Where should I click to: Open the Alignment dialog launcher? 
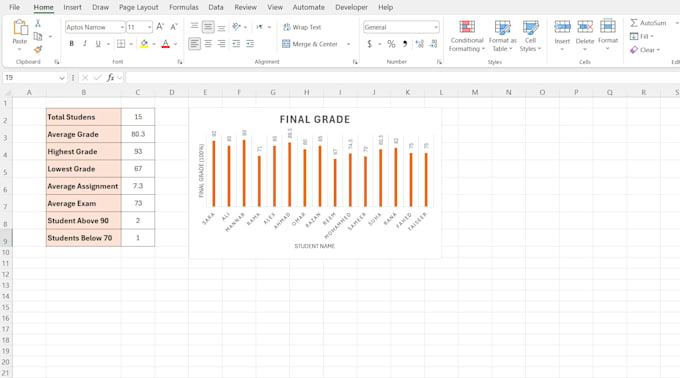pyautogui.click(x=355, y=62)
